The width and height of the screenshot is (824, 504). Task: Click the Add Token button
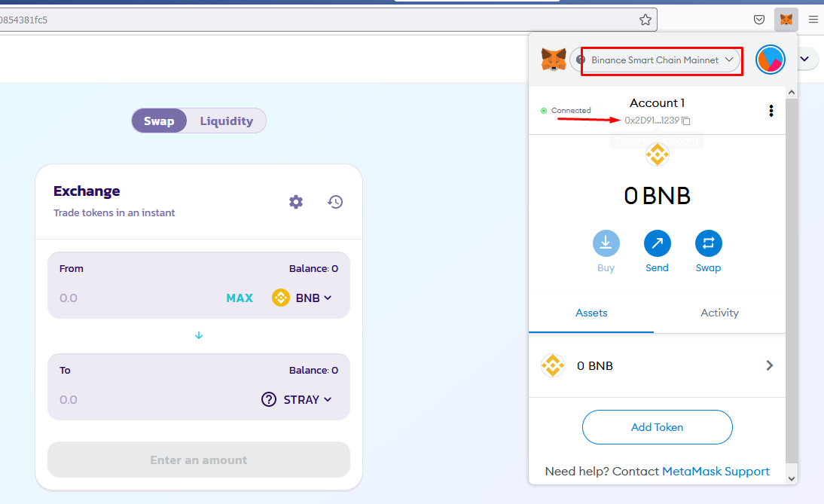point(657,427)
